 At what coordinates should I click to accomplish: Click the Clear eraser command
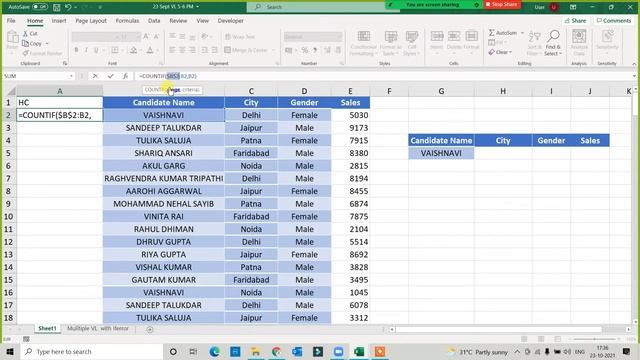point(500,52)
